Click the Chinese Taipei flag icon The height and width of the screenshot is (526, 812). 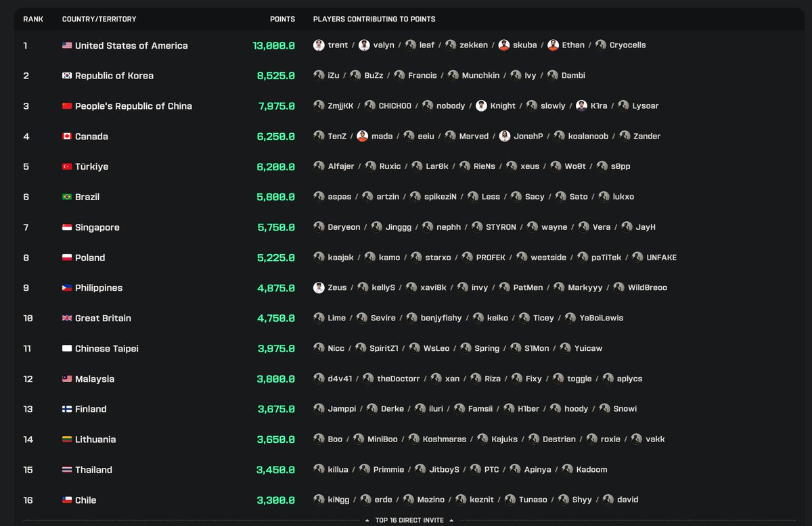point(66,348)
